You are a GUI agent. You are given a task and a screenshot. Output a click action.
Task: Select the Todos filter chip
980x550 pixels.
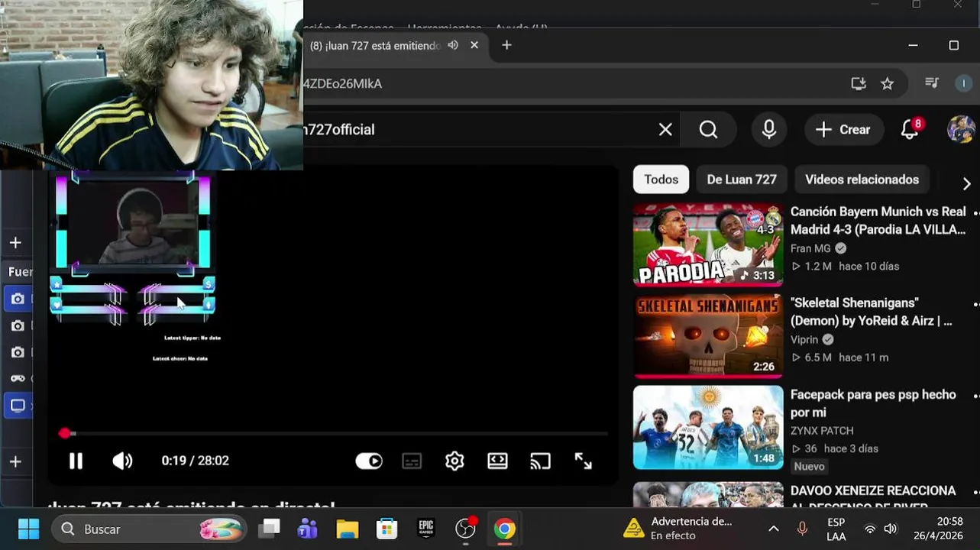pyautogui.click(x=661, y=180)
